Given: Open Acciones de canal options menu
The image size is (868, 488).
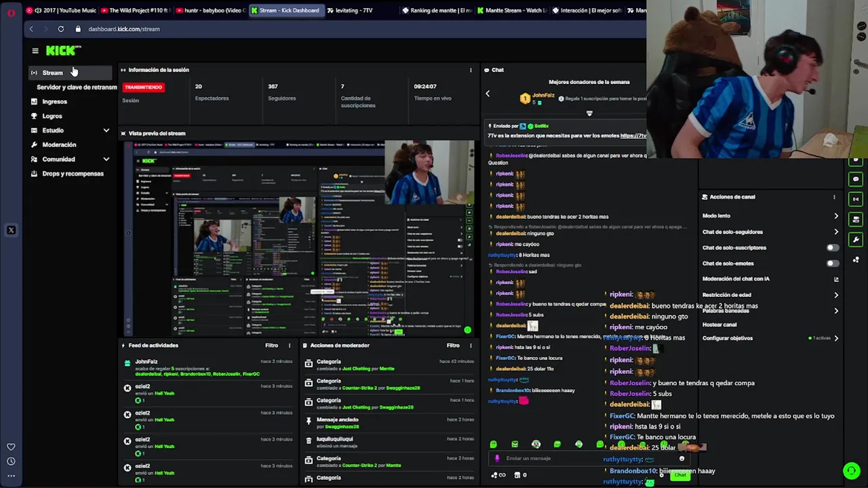Looking at the screenshot, I should point(834,197).
